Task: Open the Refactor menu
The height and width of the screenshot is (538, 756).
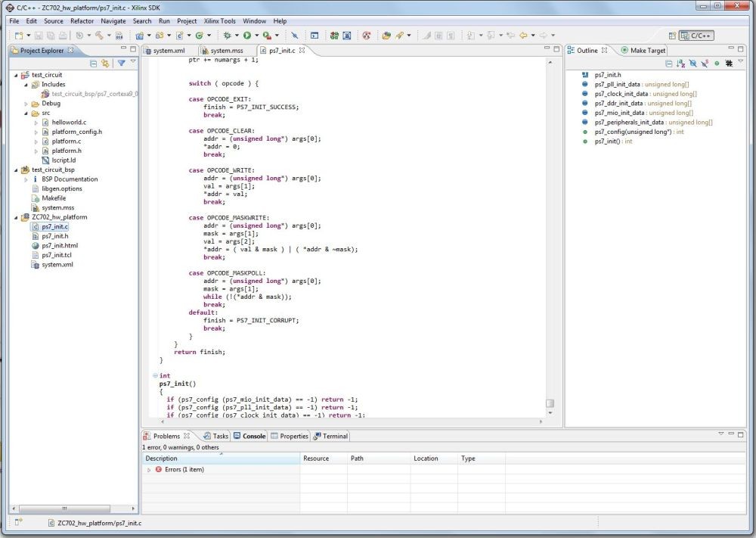Action: pyautogui.click(x=82, y=21)
